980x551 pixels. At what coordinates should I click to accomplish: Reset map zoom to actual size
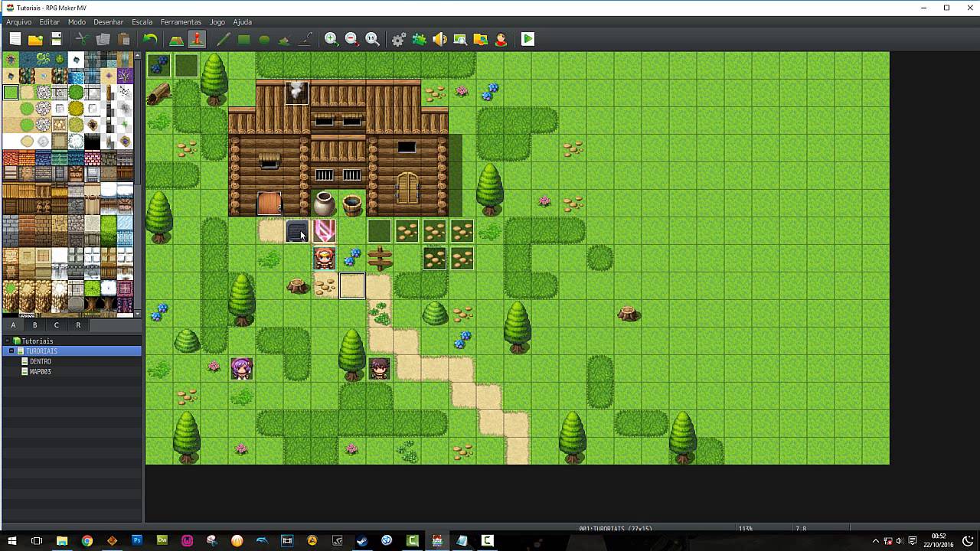coord(373,39)
